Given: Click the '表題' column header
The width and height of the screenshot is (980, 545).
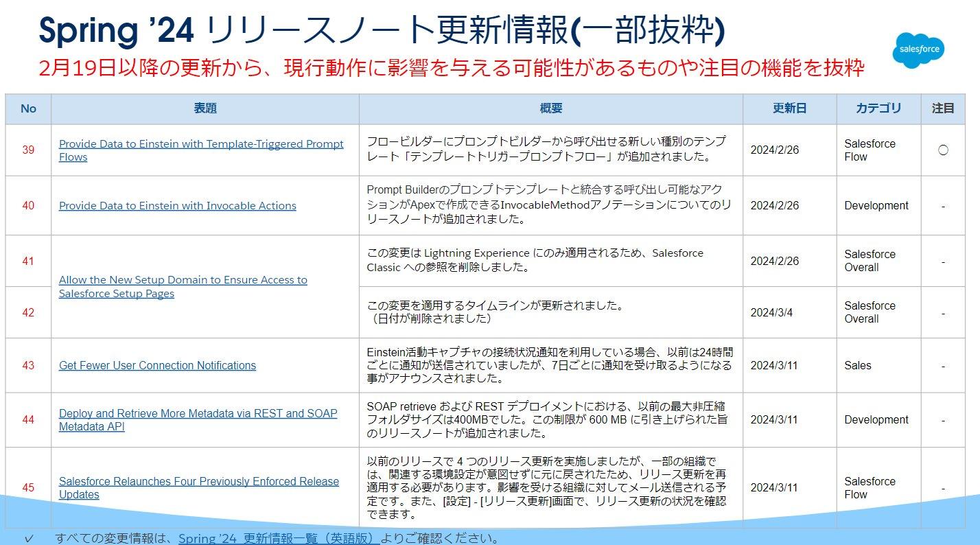Looking at the screenshot, I should tap(205, 108).
